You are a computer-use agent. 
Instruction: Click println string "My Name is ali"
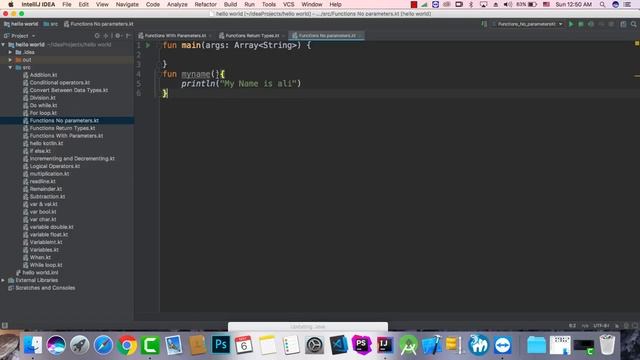click(258, 84)
